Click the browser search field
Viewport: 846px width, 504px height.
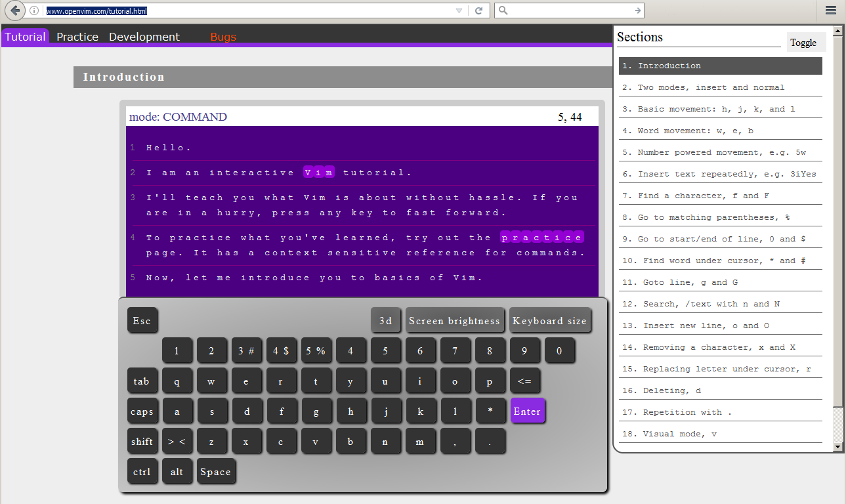pos(570,10)
